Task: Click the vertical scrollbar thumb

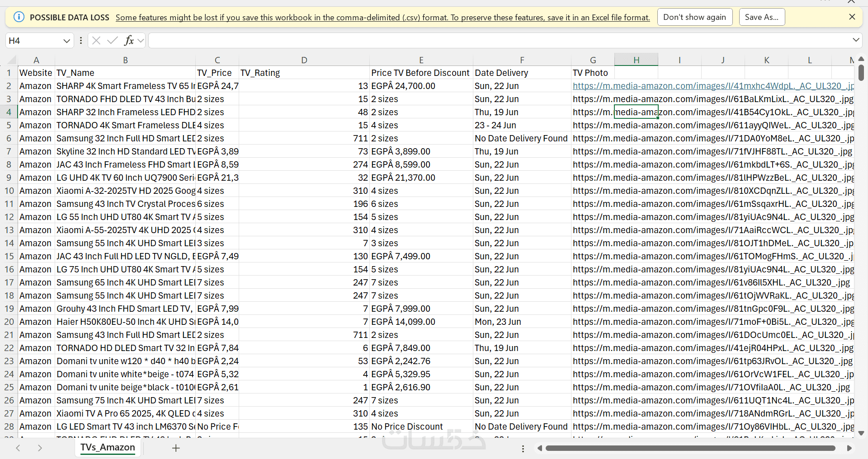Action: tap(861, 73)
